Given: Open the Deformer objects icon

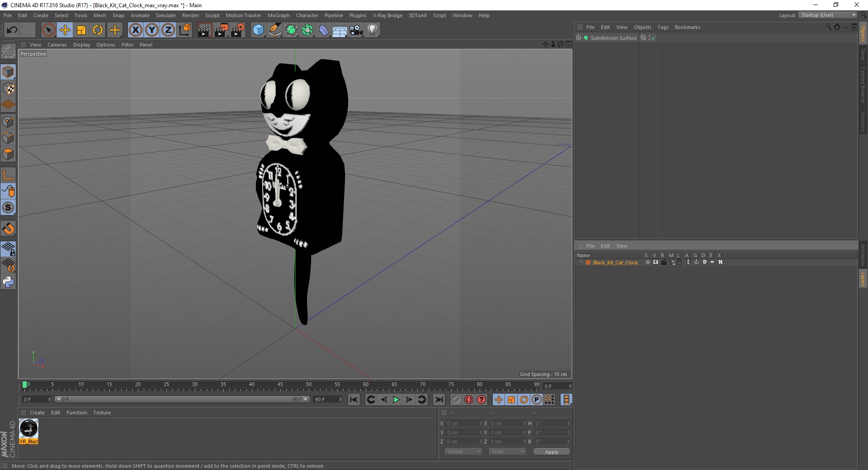Looking at the screenshot, I should tap(324, 30).
